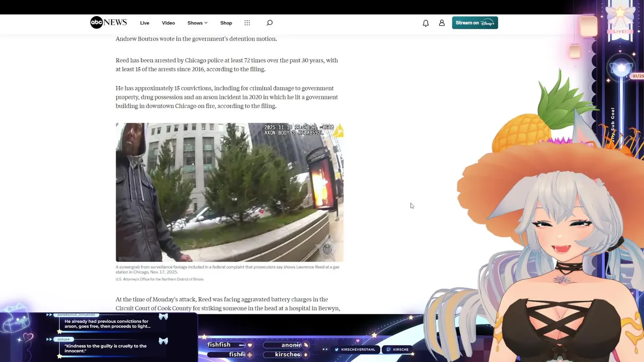Image resolution: width=644 pixels, height=362 pixels.
Task: Open the user account icon
Action: point(442,23)
